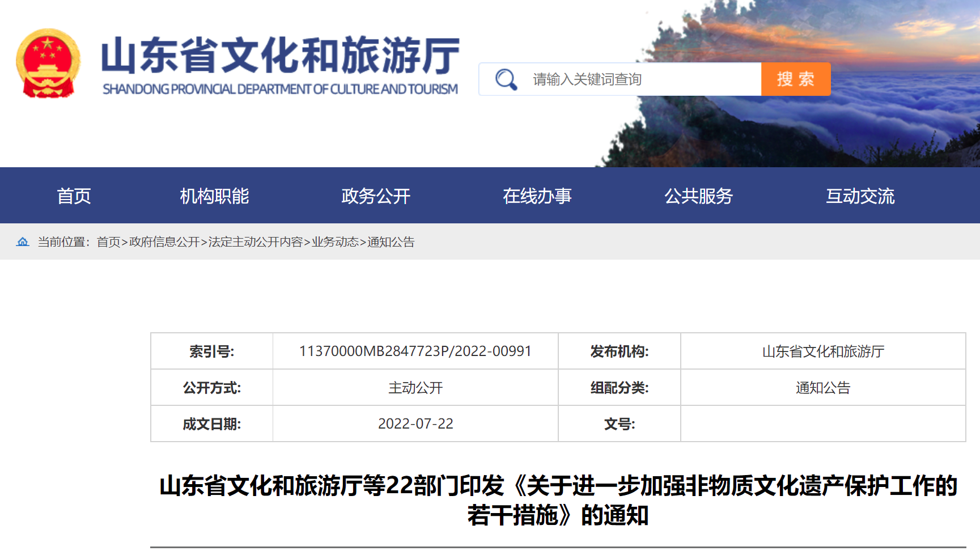Click the 通知公告 table cell value
Viewport: 980px width, 555px height.
click(x=823, y=388)
